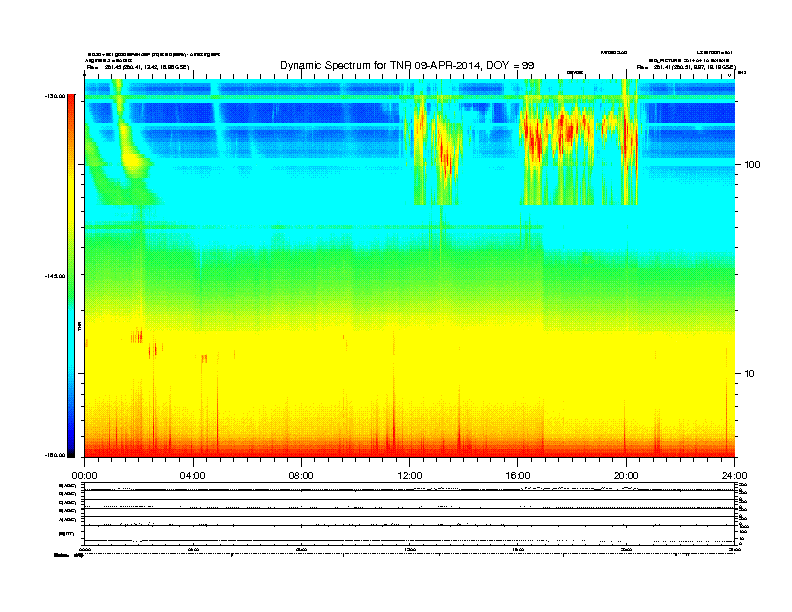The image size is (792, 612).
Task: Select the 24:00 time axis label
Action: coord(734,476)
